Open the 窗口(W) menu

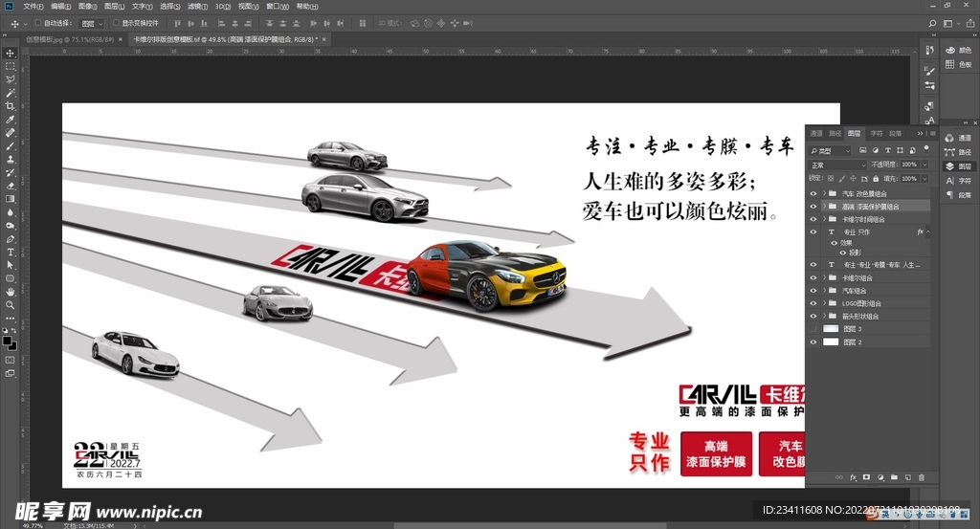(x=277, y=7)
